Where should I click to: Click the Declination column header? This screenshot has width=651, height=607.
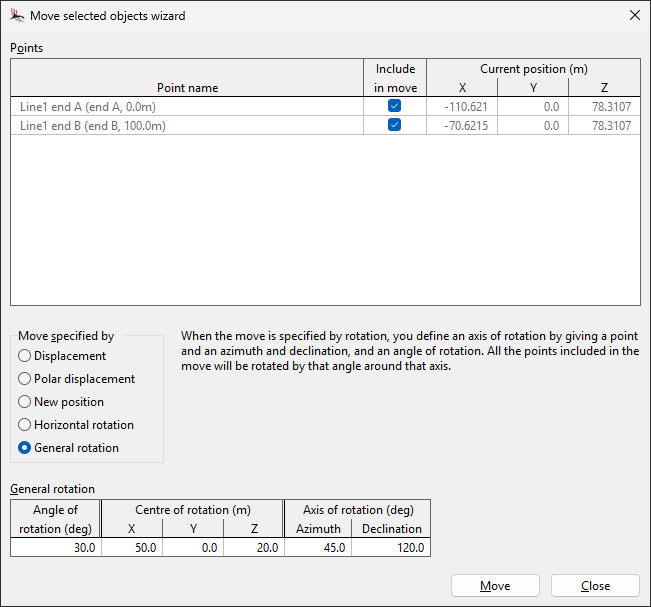(x=391, y=529)
